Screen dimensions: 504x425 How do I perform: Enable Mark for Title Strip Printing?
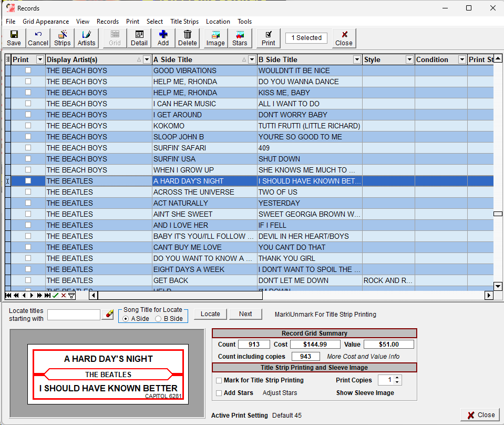click(219, 380)
